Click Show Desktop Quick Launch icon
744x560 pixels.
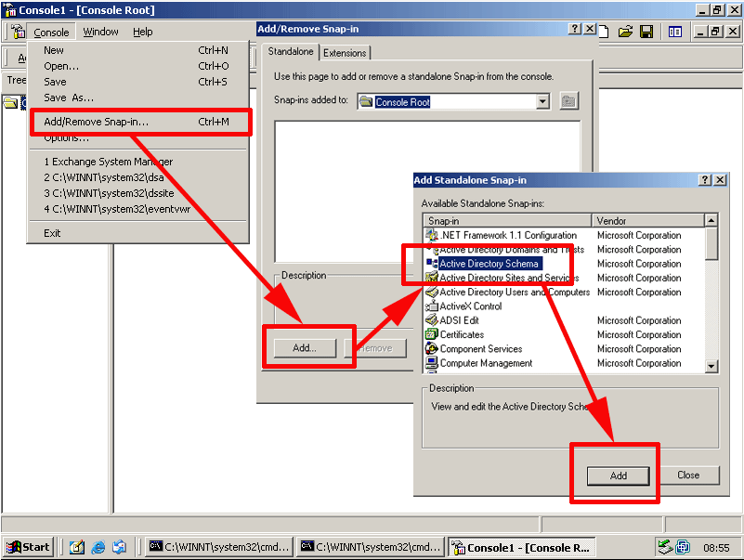(77, 547)
